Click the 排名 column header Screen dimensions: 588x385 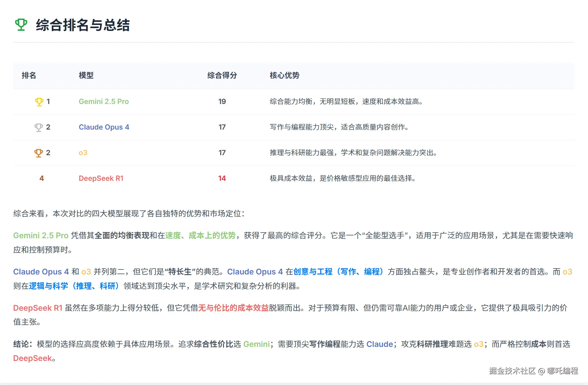(x=29, y=75)
